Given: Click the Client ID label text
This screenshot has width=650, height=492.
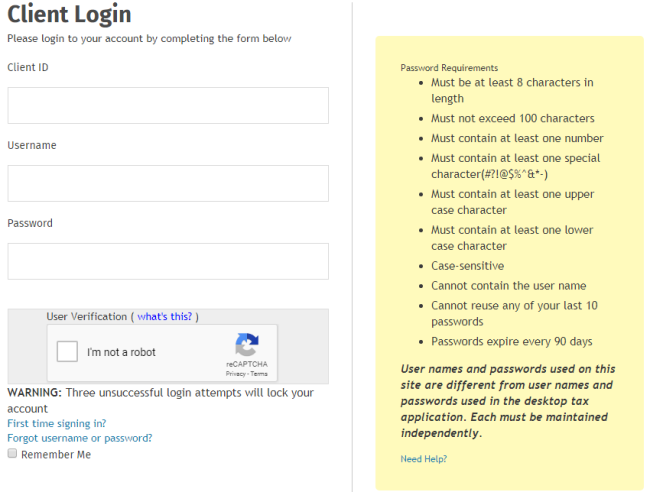Looking at the screenshot, I should coord(28,68).
